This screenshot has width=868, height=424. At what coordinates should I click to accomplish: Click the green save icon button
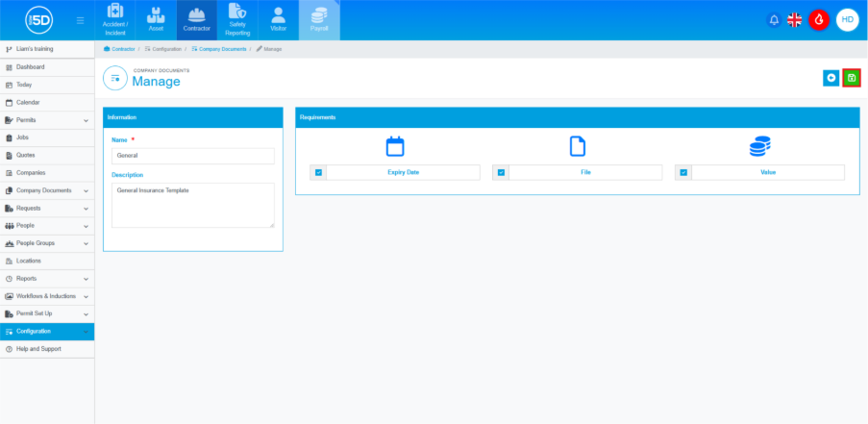click(x=851, y=78)
